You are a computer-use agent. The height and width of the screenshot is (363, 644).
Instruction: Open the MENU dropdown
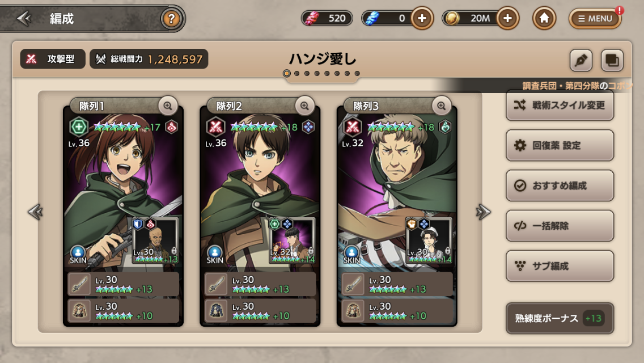(595, 19)
